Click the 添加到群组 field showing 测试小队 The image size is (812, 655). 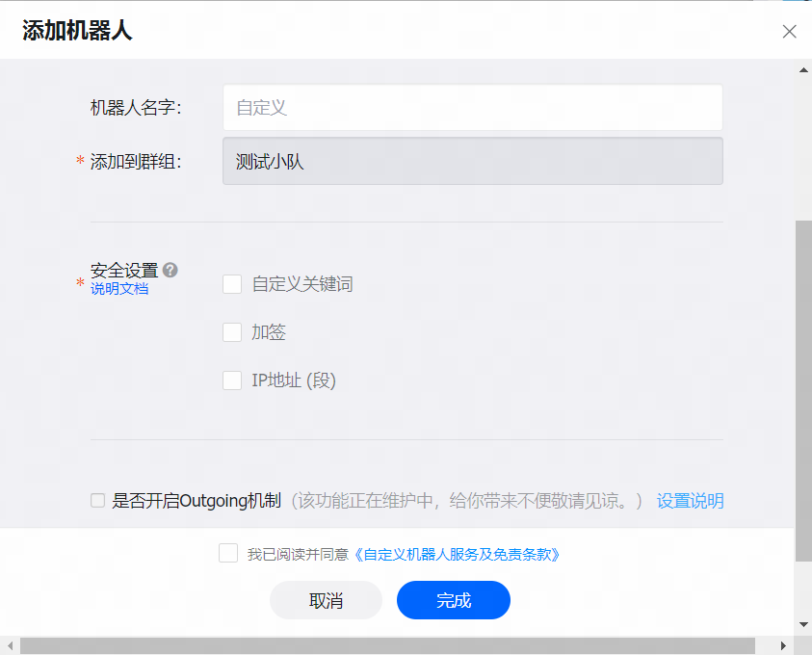point(473,161)
